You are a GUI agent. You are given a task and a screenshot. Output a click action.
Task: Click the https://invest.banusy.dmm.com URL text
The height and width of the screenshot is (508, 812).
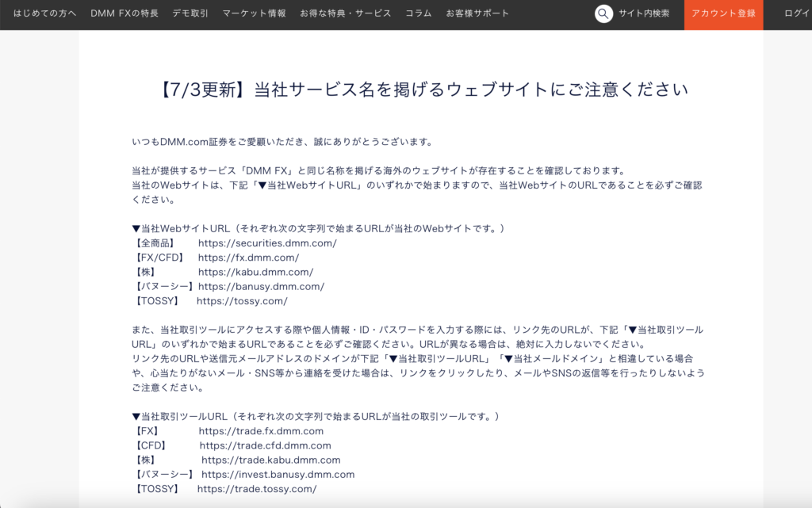[278, 475]
